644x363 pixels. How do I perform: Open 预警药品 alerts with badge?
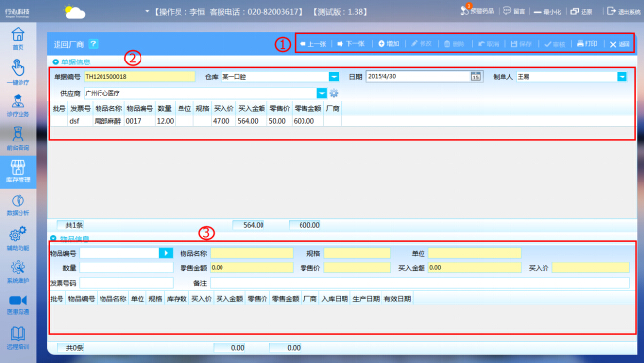[x=476, y=11]
